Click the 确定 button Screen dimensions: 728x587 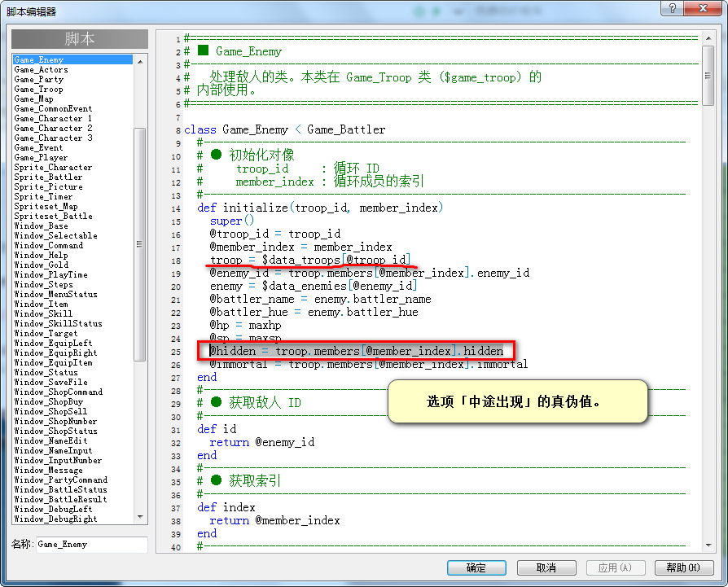tap(476, 567)
